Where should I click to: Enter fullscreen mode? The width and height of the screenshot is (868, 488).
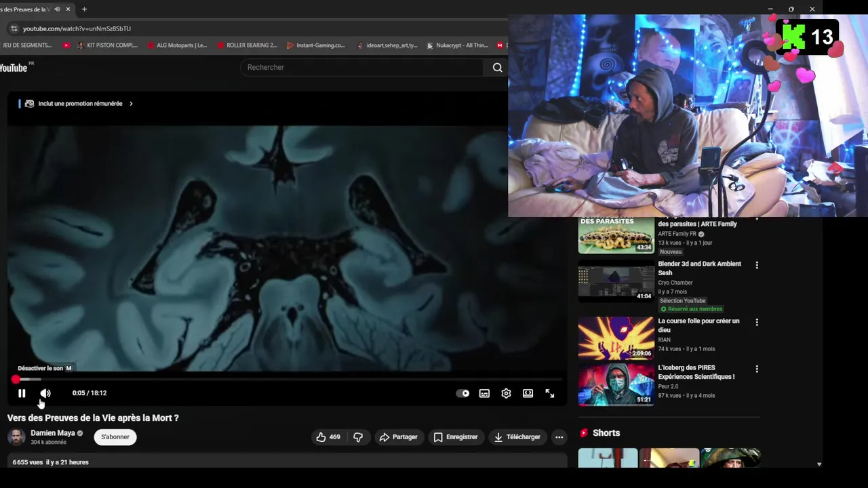coord(550,393)
